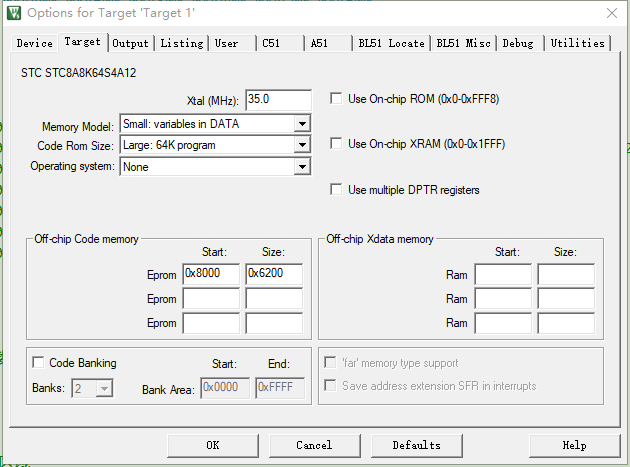The height and width of the screenshot is (467, 630).
Task: Open the User tab
Action: tap(232, 43)
